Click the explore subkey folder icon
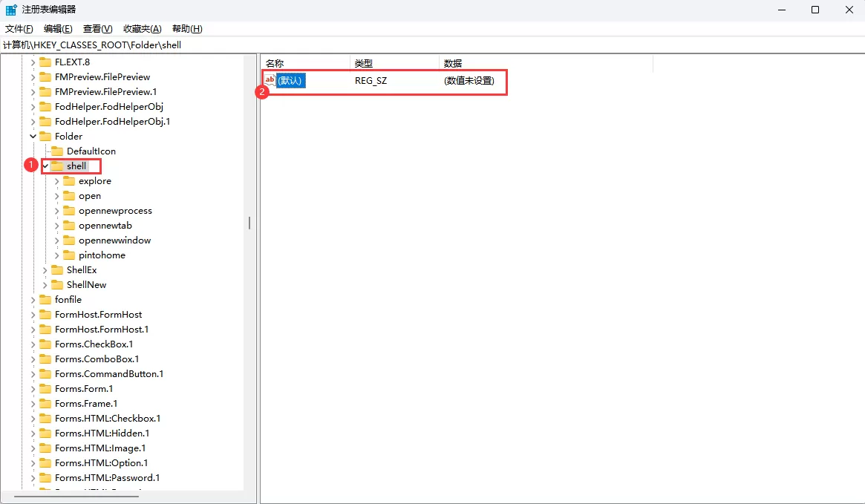The width and height of the screenshot is (865, 504). coord(71,180)
